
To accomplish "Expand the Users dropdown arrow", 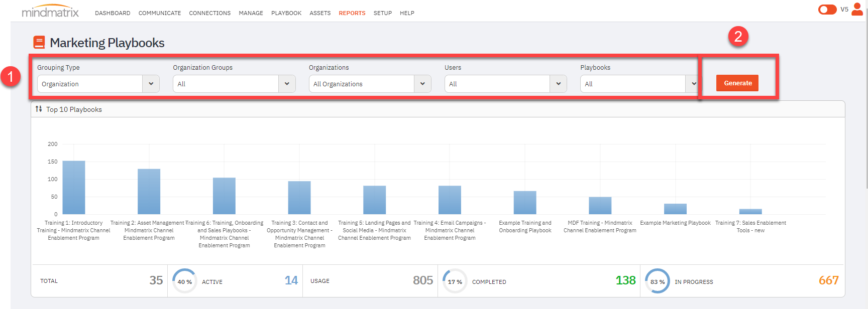I will pyautogui.click(x=558, y=84).
